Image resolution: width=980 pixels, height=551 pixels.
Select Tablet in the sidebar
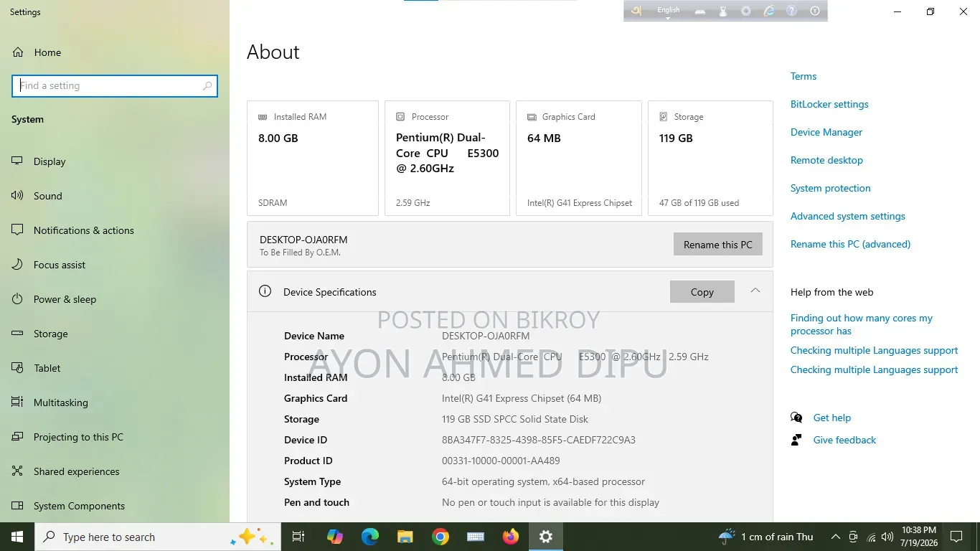115,368
